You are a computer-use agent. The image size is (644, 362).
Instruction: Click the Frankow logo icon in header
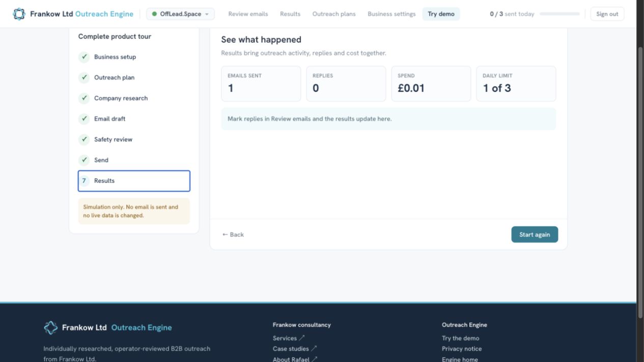19,14
